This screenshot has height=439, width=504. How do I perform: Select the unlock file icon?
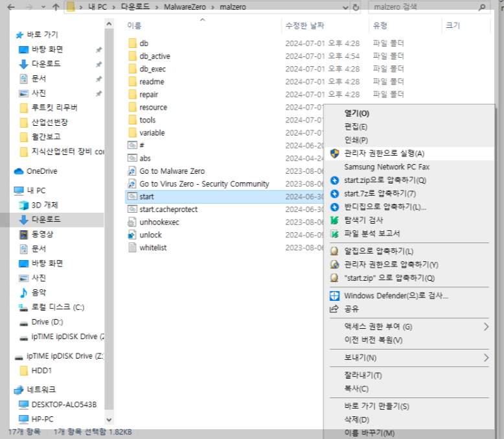[x=132, y=235]
